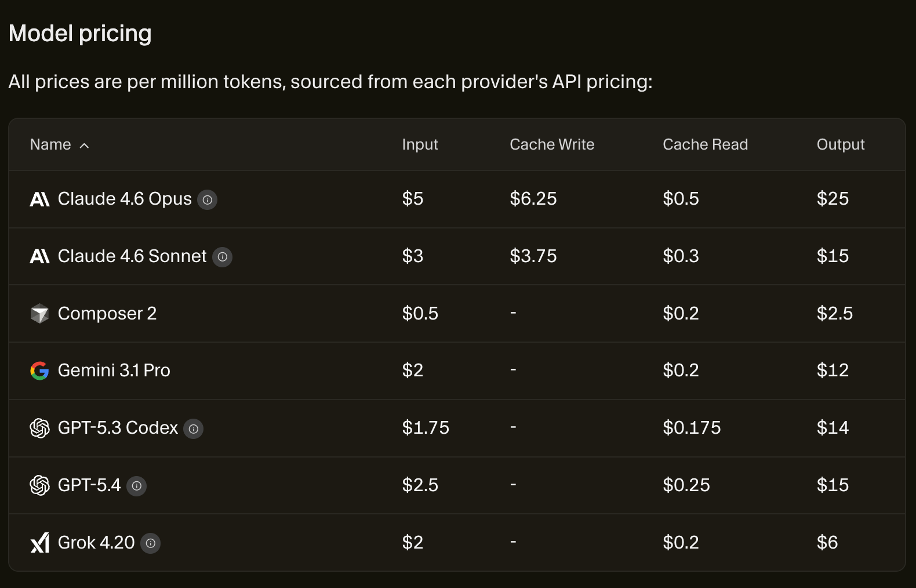916x588 pixels.
Task: Click the info icon next to Grok 4.20
Action: 150,543
